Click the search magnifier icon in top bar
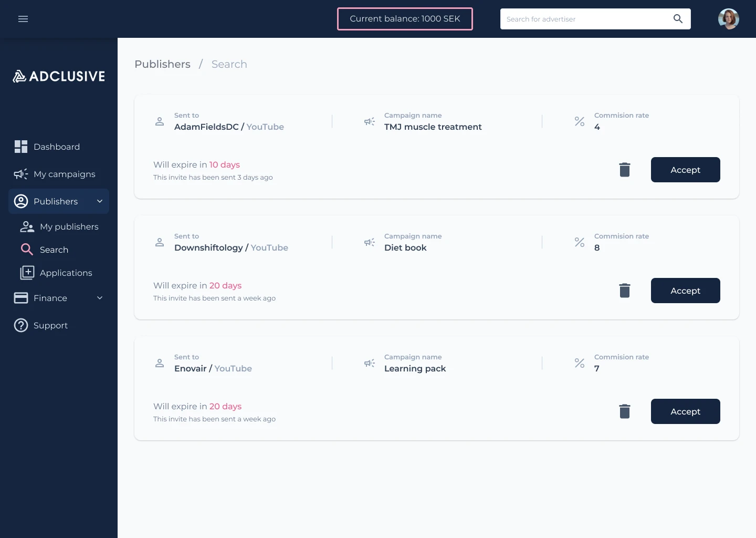The image size is (756, 538). tap(678, 19)
